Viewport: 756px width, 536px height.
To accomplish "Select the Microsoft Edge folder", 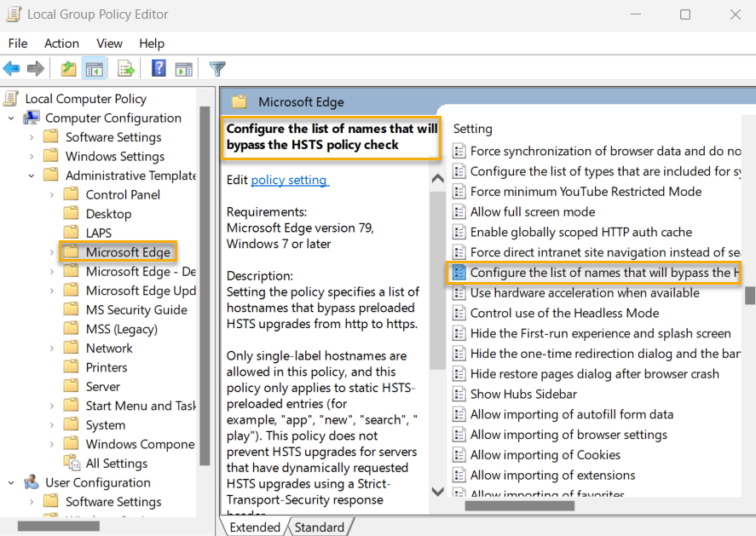I will (126, 252).
